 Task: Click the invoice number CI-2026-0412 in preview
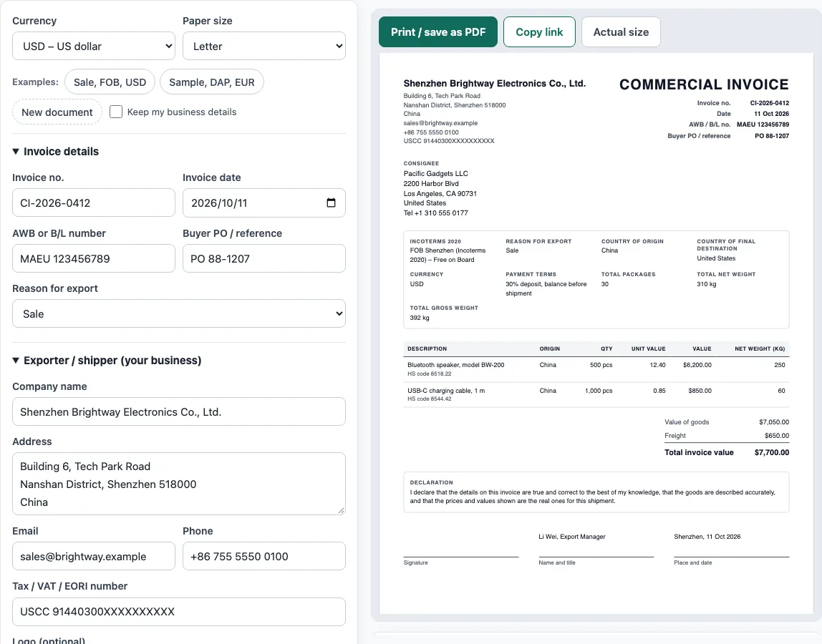click(770, 103)
